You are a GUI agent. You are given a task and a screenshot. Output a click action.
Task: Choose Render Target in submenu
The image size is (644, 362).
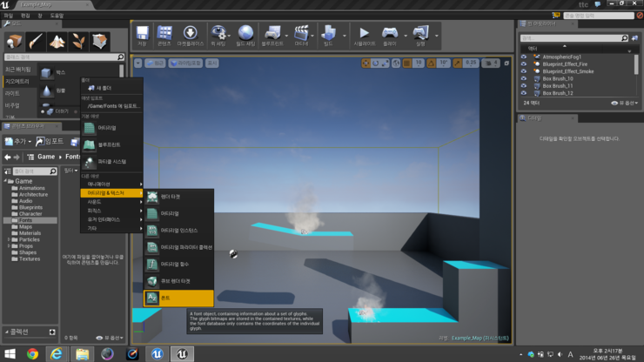point(178,197)
